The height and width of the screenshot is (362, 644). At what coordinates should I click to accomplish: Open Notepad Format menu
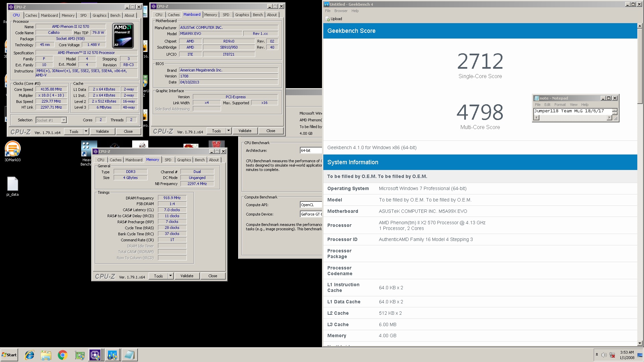tap(560, 105)
